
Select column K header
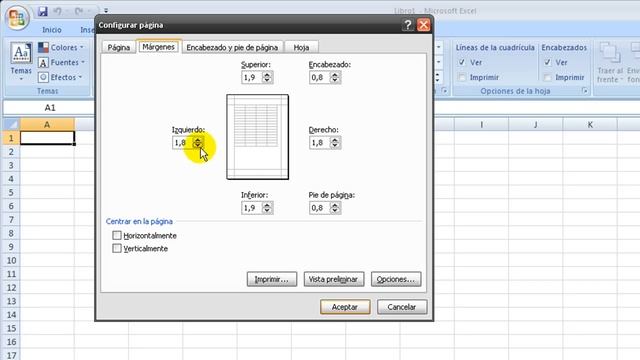[x=590, y=124]
